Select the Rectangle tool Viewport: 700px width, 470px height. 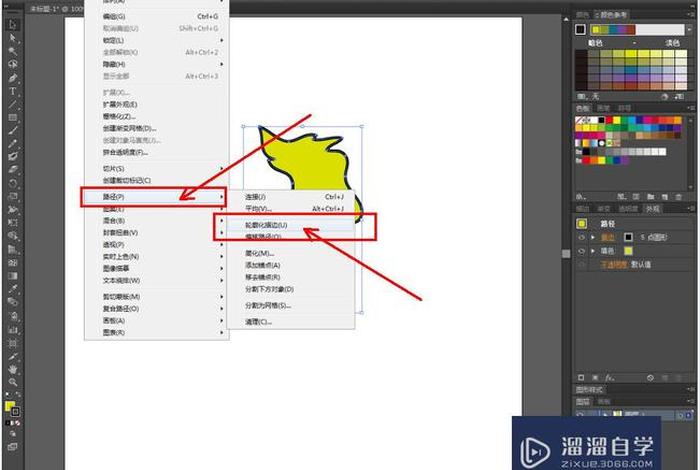point(12,118)
